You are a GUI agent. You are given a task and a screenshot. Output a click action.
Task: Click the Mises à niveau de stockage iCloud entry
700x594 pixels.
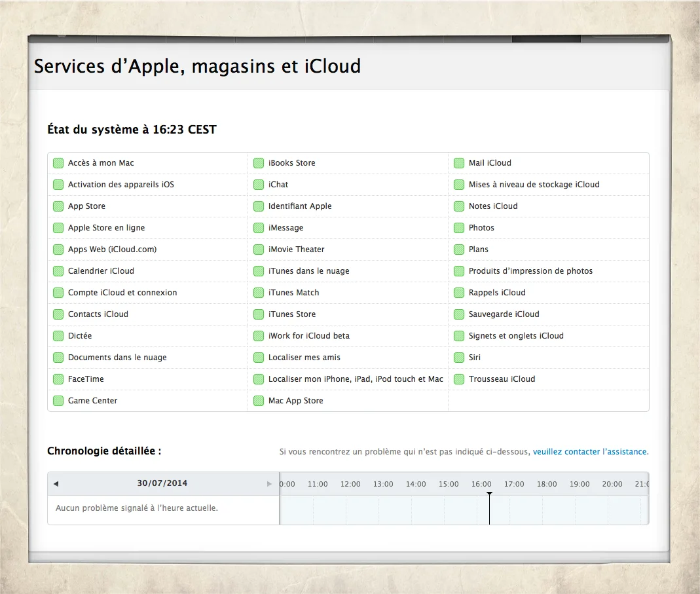pyautogui.click(x=549, y=185)
